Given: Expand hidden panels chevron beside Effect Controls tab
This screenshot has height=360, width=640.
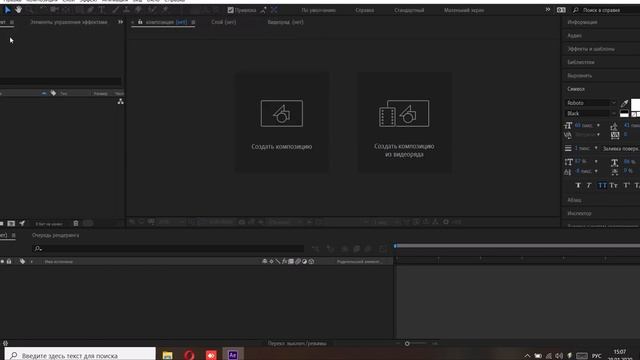Looking at the screenshot, I should (x=120, y=22).
